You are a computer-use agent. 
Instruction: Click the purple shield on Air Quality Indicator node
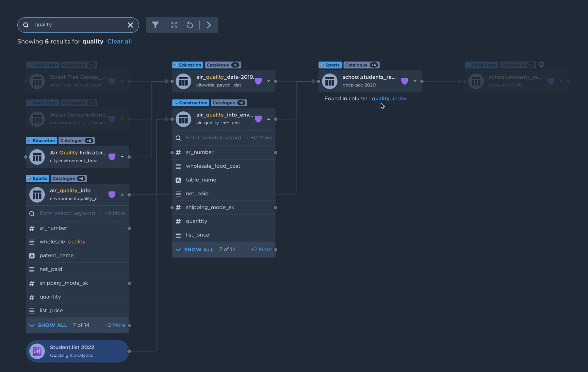(112, 157)
